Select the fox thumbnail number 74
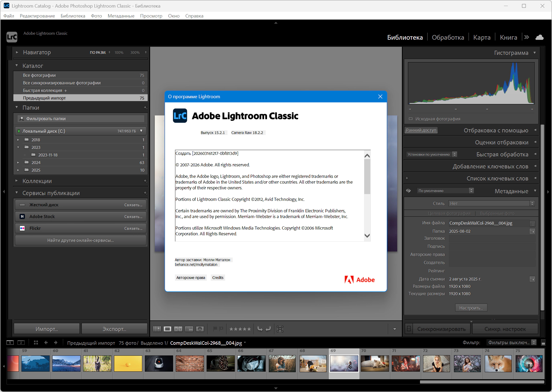The height and width of the screenshot is (392, 552). [x=498, y=363]
